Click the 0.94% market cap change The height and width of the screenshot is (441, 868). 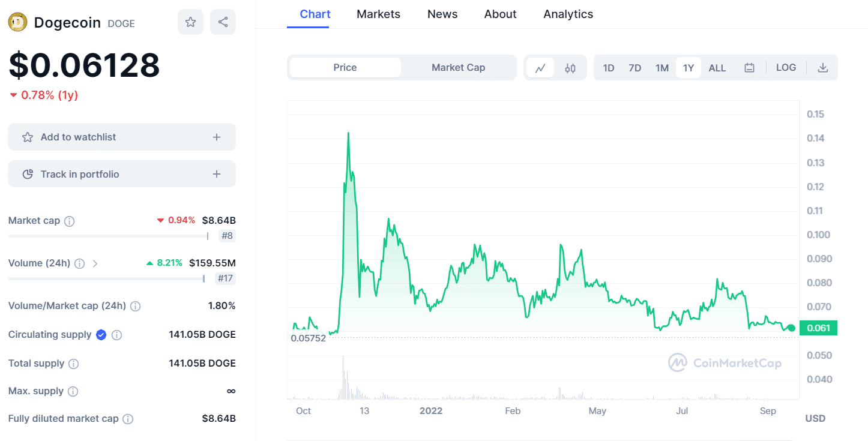pyautogui.click(x=176, y=220)
